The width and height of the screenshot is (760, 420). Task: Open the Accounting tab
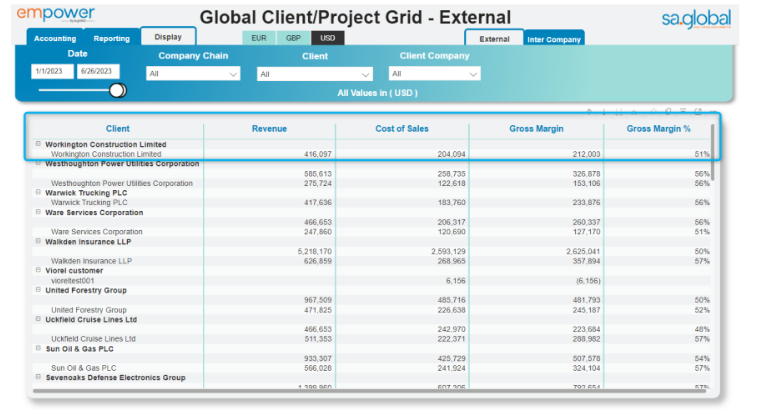click(x=55, y=38)
